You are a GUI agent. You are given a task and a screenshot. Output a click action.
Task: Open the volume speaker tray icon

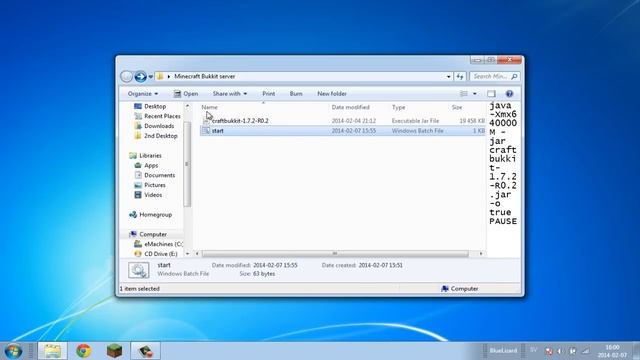click(x=560, y=351)
